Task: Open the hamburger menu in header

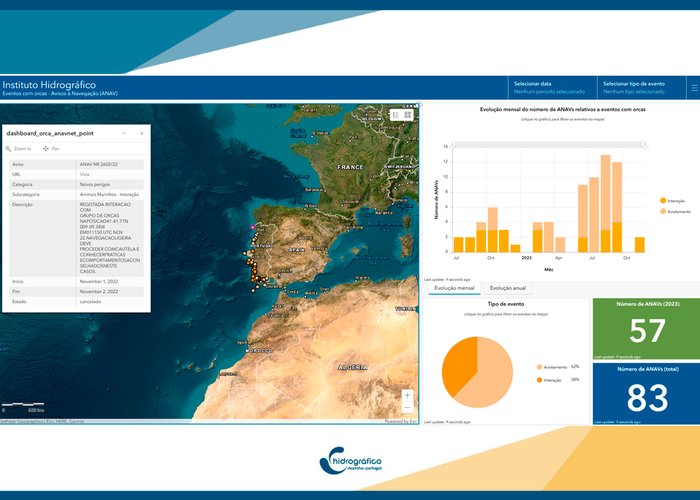Action: [693, 88]
